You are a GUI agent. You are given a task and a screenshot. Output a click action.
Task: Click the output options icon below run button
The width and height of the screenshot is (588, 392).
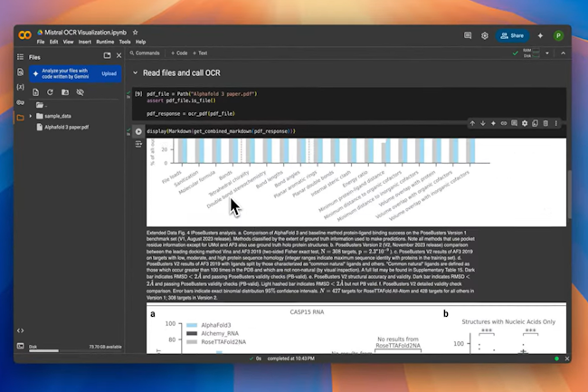(x=138, y=144)
